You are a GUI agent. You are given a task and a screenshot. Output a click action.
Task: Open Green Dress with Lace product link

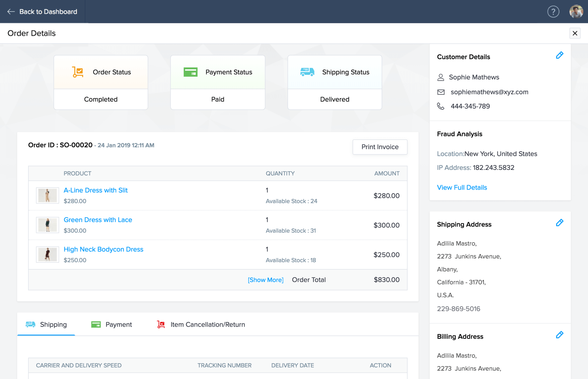98,220
